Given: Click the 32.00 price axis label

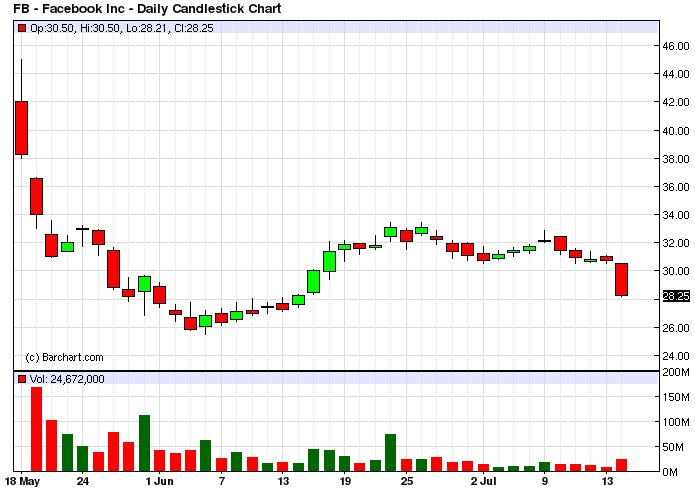Looking at the screenshot, I should [x=676, y=243].
